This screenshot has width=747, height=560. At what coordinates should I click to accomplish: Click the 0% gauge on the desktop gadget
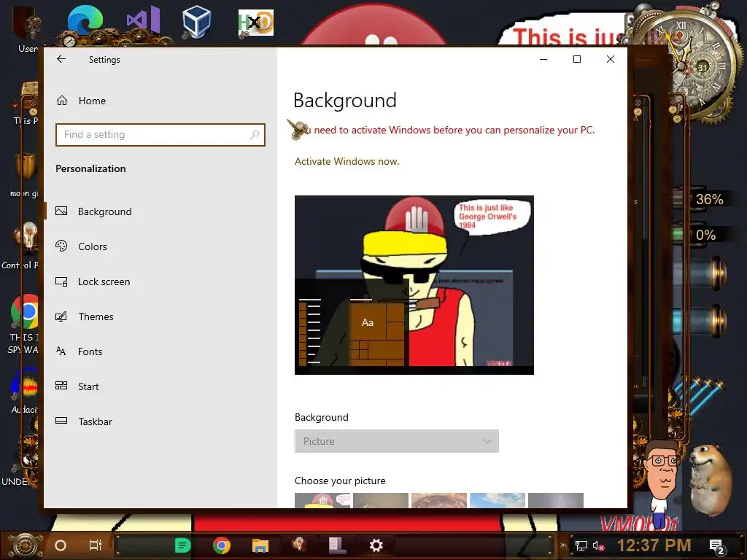point(705,235)
